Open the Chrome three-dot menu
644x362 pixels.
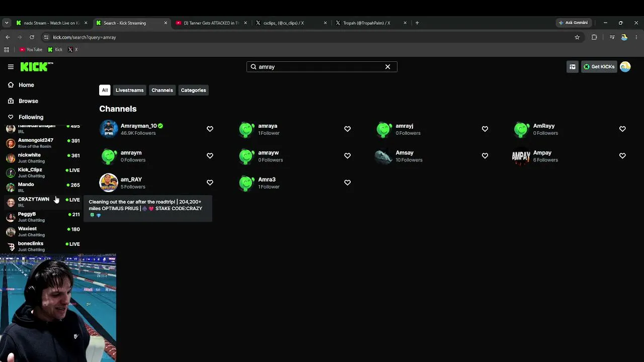coord(636,37)
